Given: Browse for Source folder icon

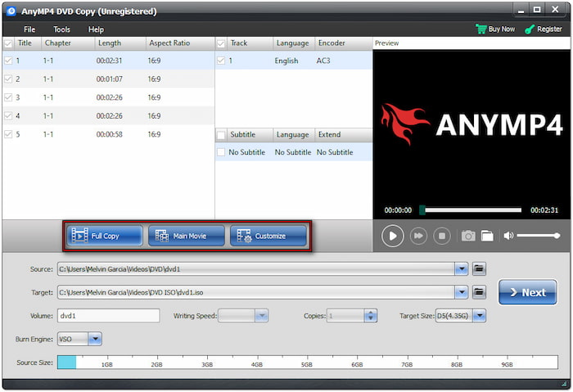Looking at the screenshot, I should coord(480,268).
